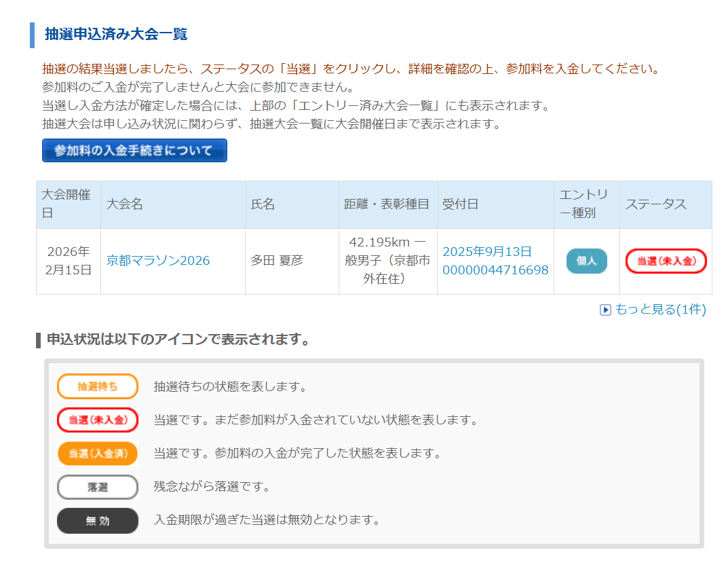
Task: Click the 当選(未入金) status badge in the table row
Action: pyautogui.click(x=666, y=261)
